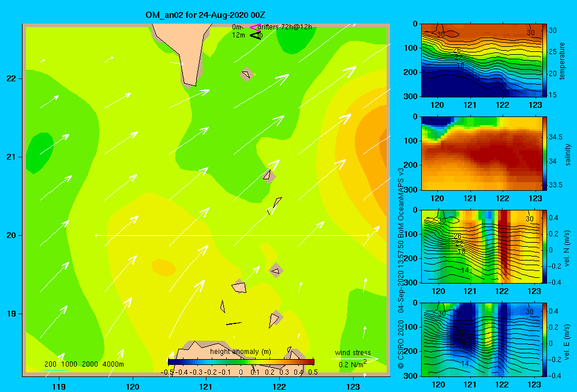Viewport: 577px width, 392px height.
Task: Click the '33.5' salinity color bar tick
Action: coord(555,185)
